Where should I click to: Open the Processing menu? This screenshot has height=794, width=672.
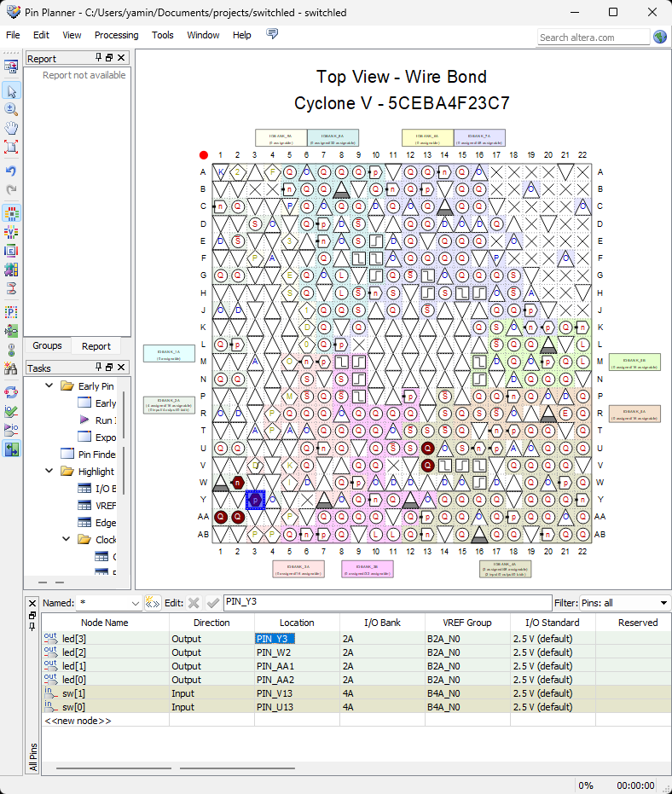coord(116,35)
